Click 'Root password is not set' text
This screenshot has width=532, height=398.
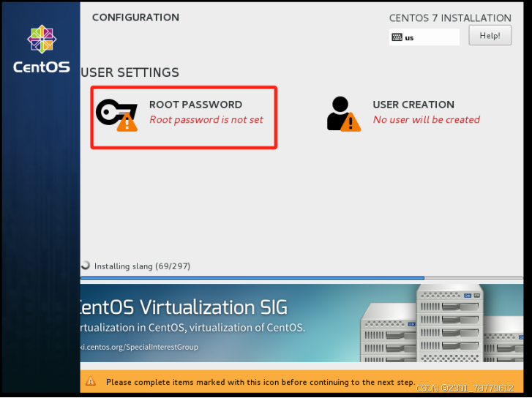click(206, 120)
